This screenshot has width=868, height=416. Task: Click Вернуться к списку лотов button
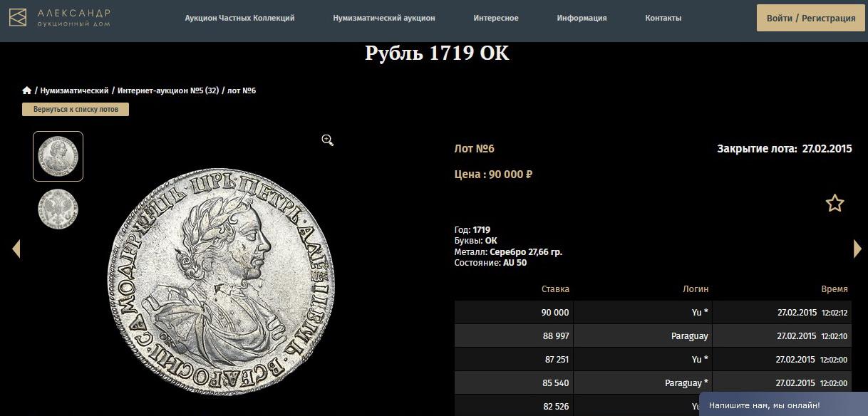pyautogui.click(x=76, y=110)
